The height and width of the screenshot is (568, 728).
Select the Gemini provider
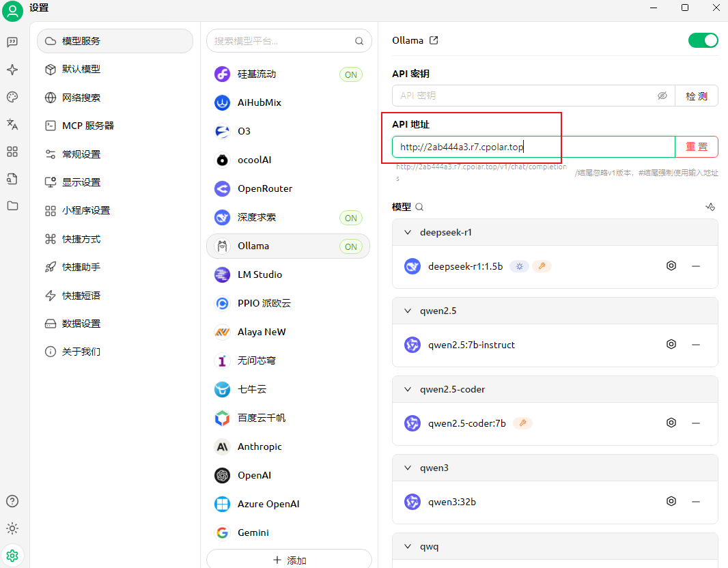[288, 532]
